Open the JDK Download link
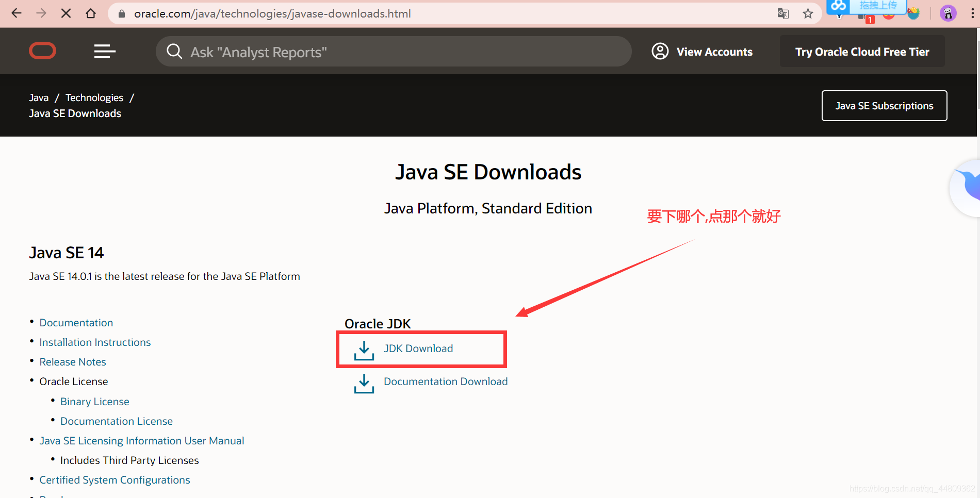This screenshot has height=498, width=980. point(418,348)
